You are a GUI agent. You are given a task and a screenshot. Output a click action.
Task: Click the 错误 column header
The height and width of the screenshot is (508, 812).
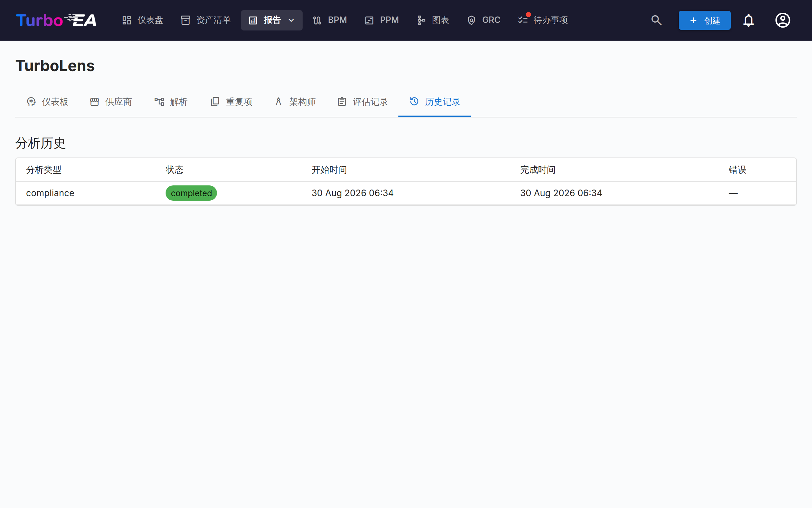coord(737,170)
